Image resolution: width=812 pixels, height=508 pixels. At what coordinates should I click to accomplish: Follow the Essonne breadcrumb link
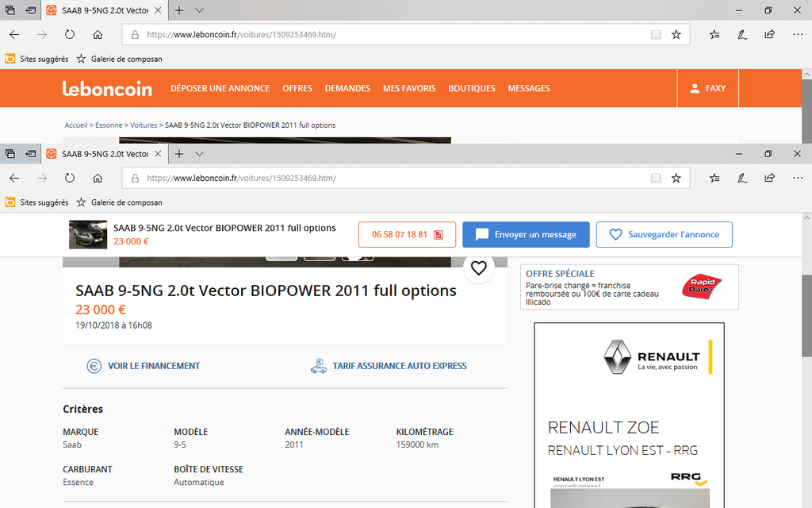click(x=109, y=125)
